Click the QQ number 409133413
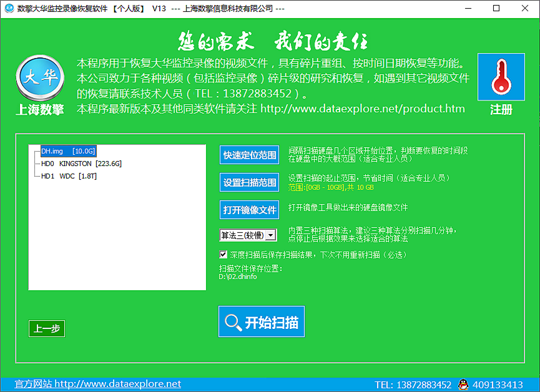Viewport: 540px width, 392px height. coord(498,385)
